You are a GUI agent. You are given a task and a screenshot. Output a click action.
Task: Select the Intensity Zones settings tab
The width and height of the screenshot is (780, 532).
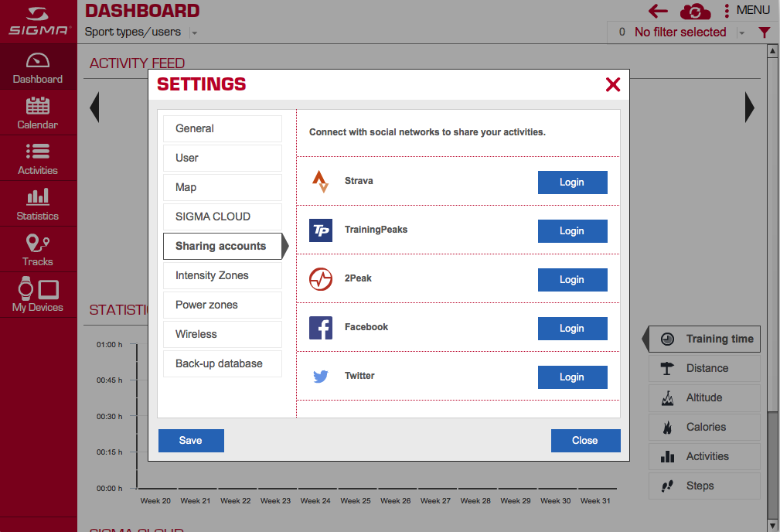tap(223, 276)
